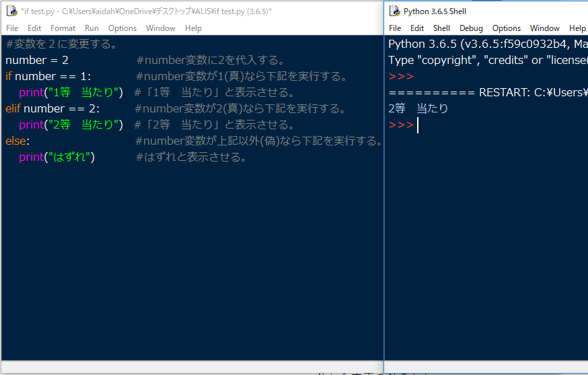Open the editor's File menu
588x375 pixels.
[x=12, y=28]
